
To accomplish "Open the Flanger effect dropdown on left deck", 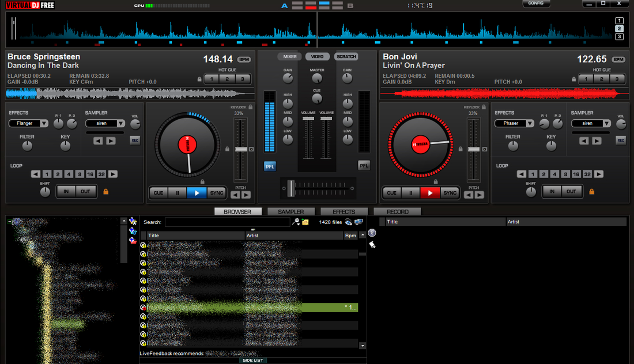I will pyautogui.click(x=44, y=123).
